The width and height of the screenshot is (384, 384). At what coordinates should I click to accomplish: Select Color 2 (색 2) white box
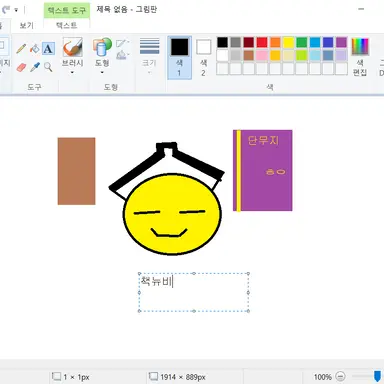tap(203, 57)
